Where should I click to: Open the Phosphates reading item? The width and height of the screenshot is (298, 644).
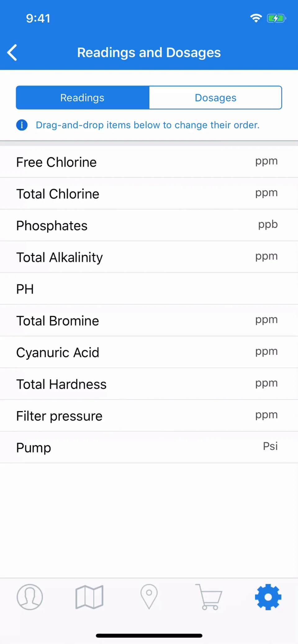coord(149,225)
